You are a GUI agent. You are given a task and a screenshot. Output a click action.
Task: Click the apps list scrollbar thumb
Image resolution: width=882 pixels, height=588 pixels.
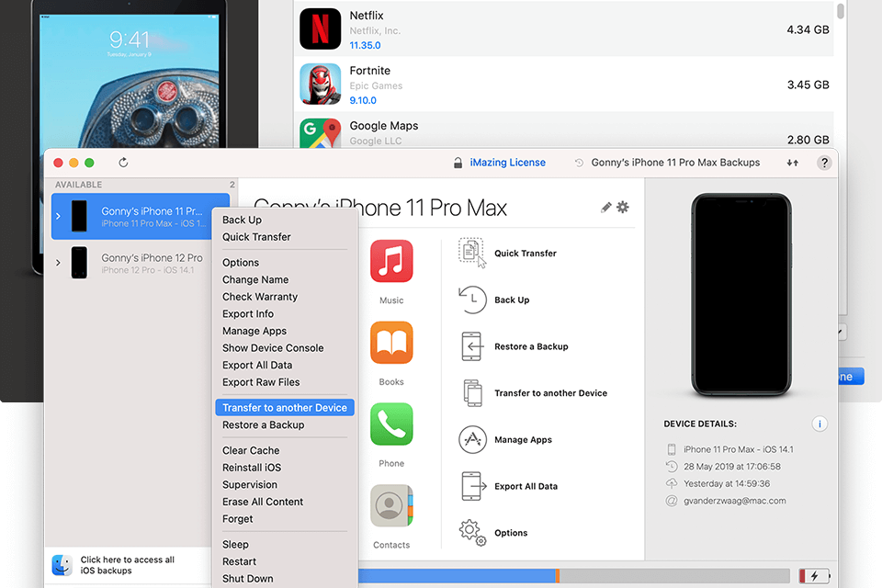(x=841, y=11)
